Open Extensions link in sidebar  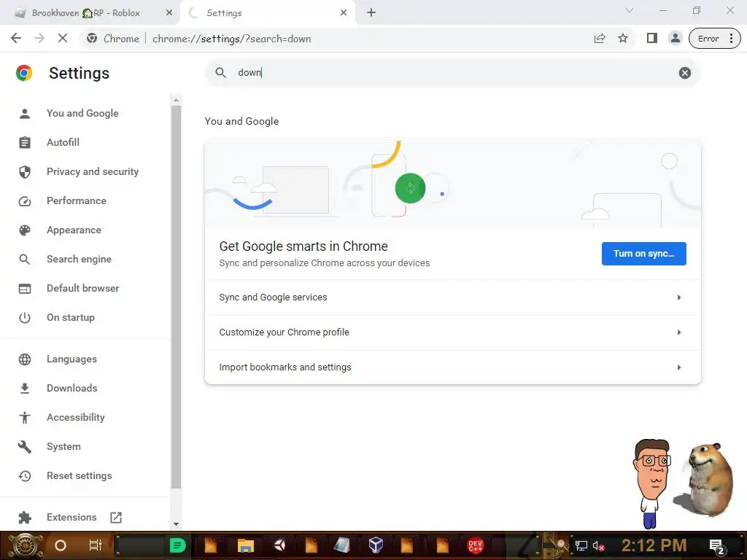pyautogui.click(x=71, y=517)
